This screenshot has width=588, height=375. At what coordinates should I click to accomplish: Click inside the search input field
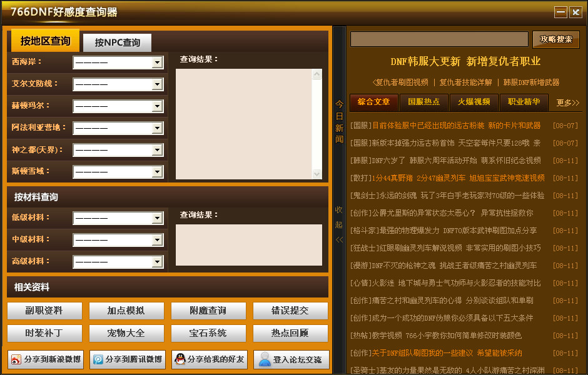[x=438, y=39]
